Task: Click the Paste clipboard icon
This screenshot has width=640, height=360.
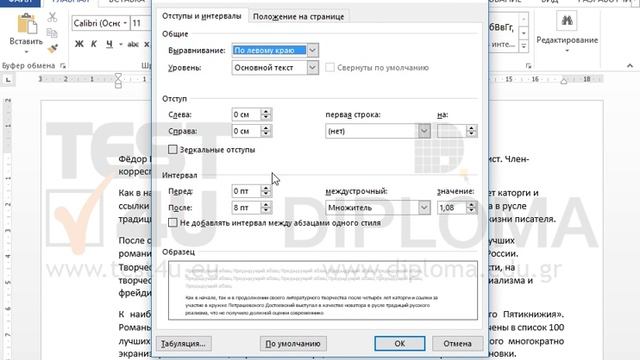Action: [x=27, y=24]
